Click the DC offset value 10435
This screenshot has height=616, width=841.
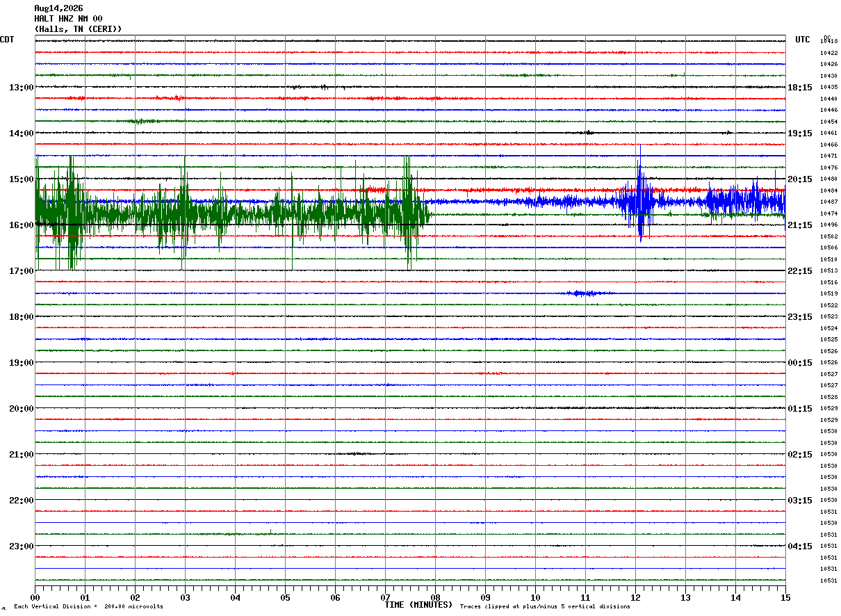coord(828,87)
